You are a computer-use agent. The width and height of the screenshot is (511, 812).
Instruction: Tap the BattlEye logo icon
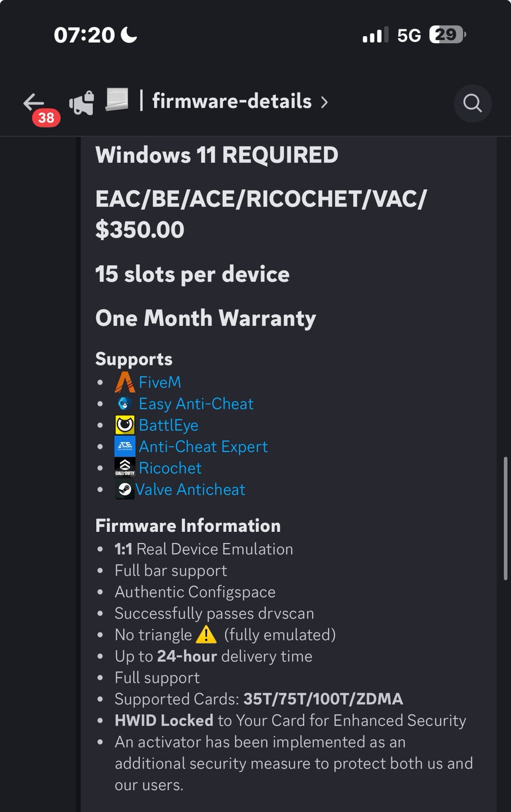pos(125,425)
